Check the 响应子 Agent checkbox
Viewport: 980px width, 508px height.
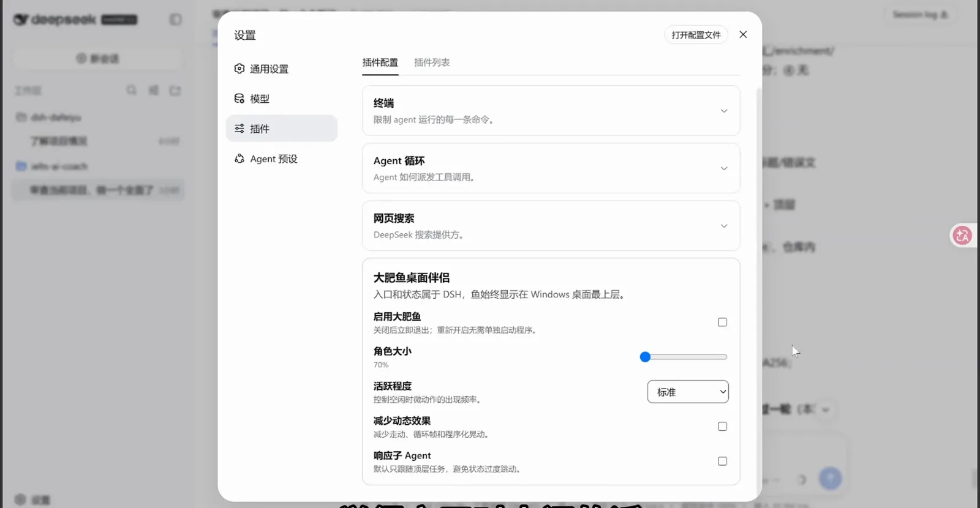(722, 461)
